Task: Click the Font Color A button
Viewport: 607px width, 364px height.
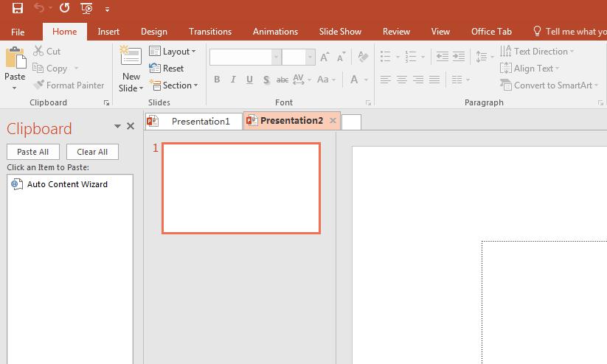Action: 354,80
